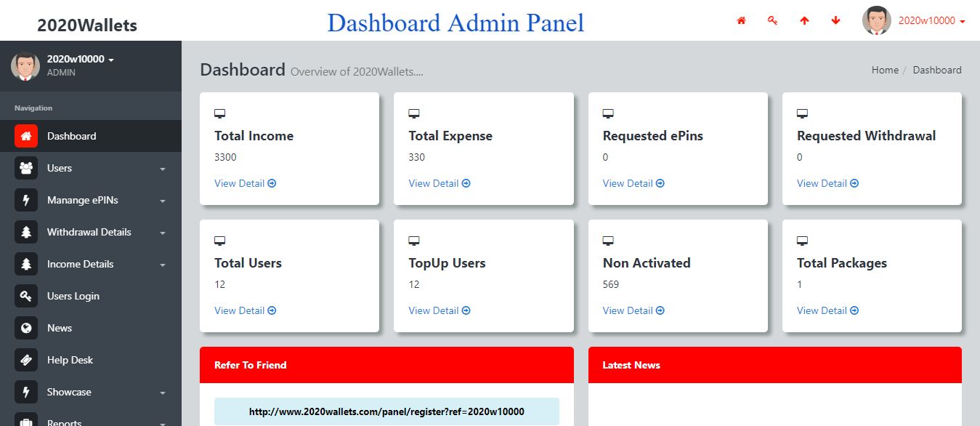
Task: Click the Income Details tree icon
Action: pos(26,264)
